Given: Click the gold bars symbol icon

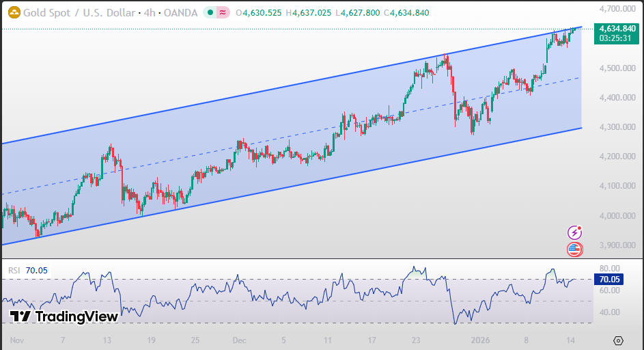Looking at the screenshot, I should (x=13, y=12).
